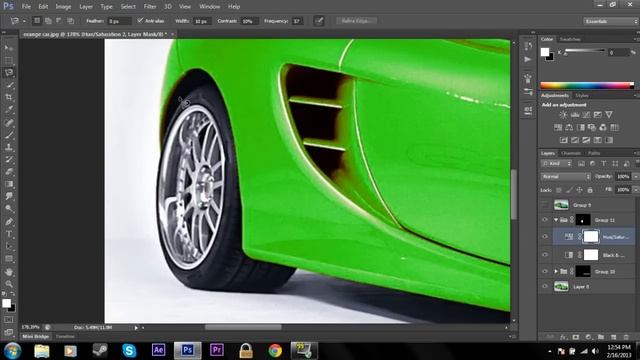Create new fill or adjustment layer icon
This screenshot has width=640, height=360.
point(588,337)
